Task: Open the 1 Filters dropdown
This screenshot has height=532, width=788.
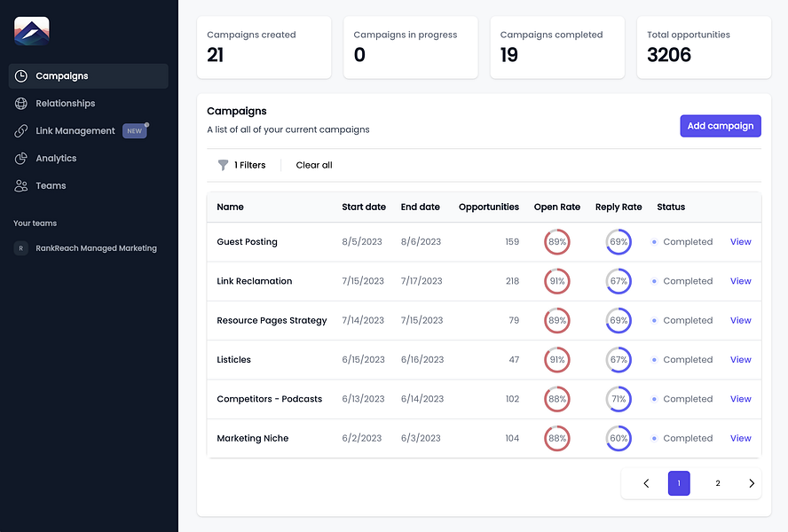Action: (x=249, y=165)
